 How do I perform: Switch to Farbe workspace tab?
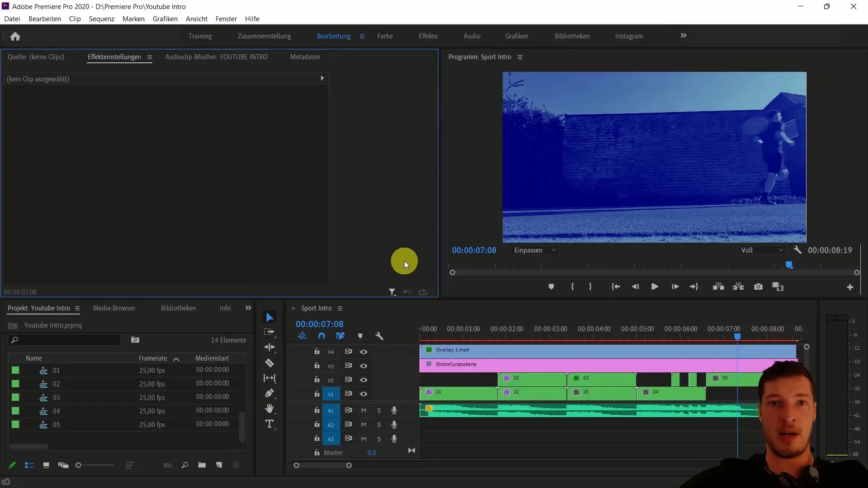(385, 36)
